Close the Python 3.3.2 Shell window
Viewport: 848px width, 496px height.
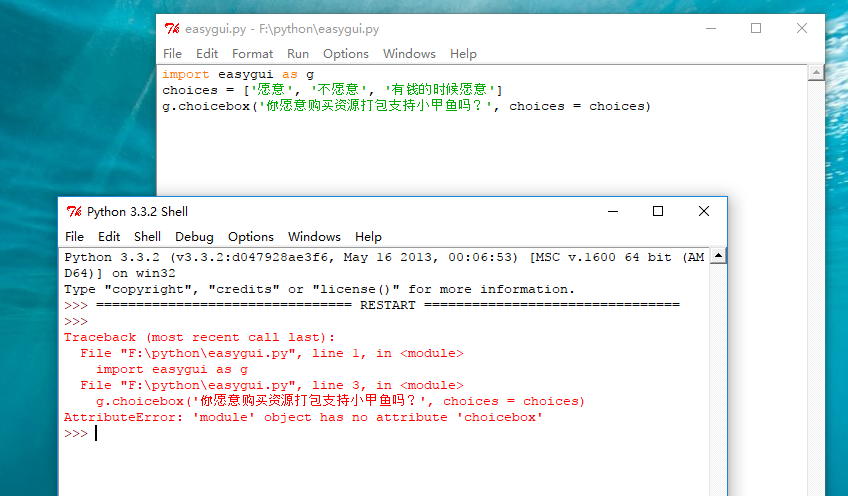click(704, 211)
